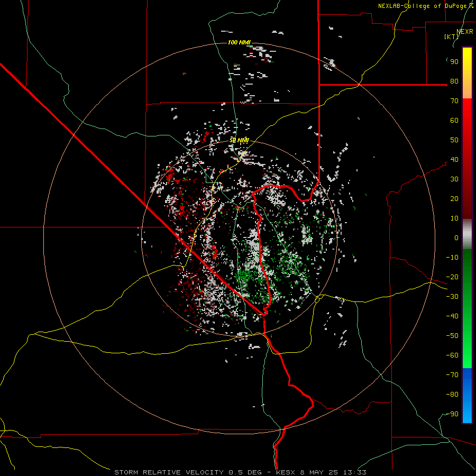Click the 13:33 timestamp in the caption

[354, 472]
